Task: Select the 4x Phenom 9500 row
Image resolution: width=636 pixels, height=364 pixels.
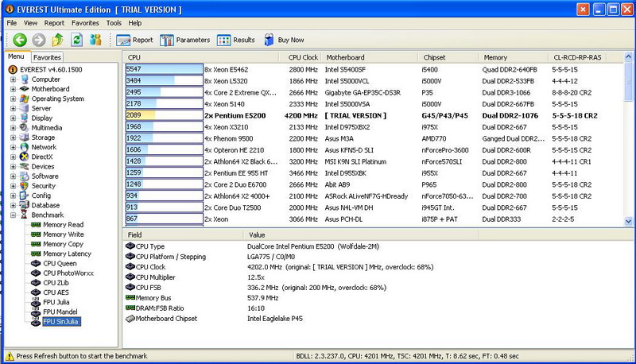Action: coord(373,138)
